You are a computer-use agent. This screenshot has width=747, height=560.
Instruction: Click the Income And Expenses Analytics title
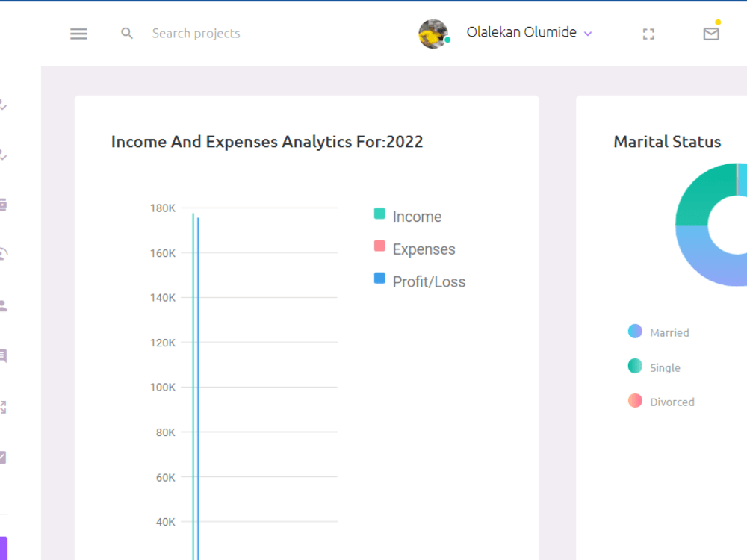pyautogui.click(x=267, y=141)
